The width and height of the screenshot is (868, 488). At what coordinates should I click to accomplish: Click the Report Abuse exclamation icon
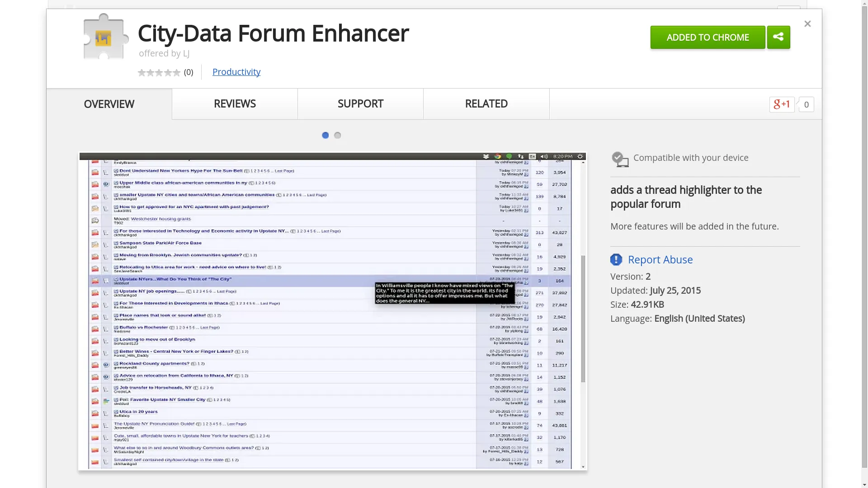click(616, 259)
